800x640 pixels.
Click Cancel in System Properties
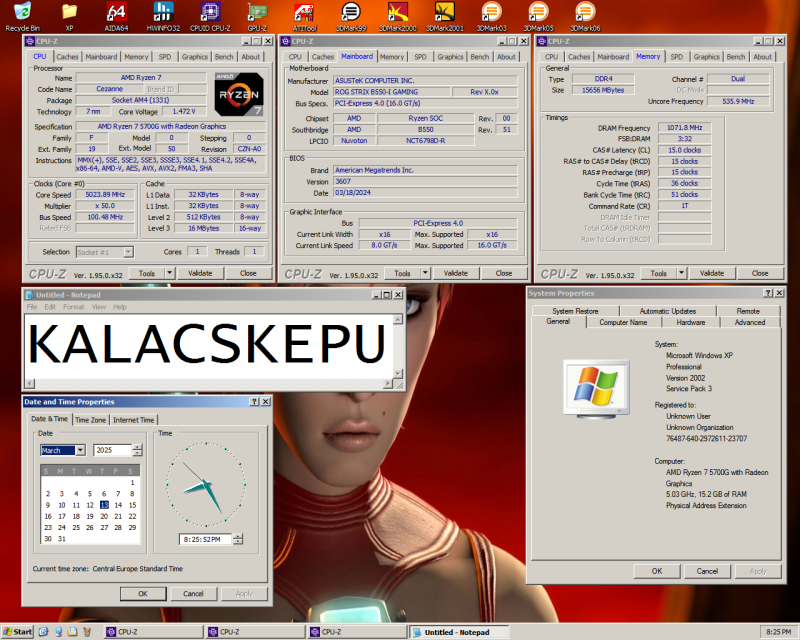pos(707,571)
